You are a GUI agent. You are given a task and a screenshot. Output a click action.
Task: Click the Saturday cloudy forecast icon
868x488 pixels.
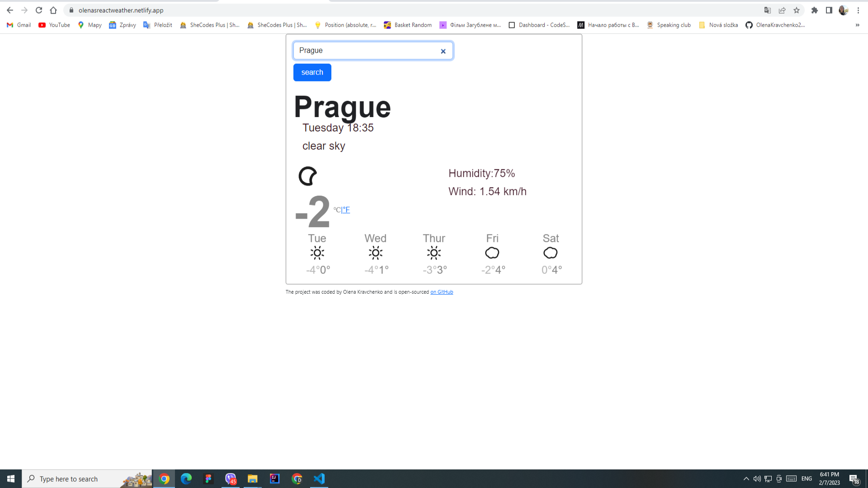click(x=550, y=253)
